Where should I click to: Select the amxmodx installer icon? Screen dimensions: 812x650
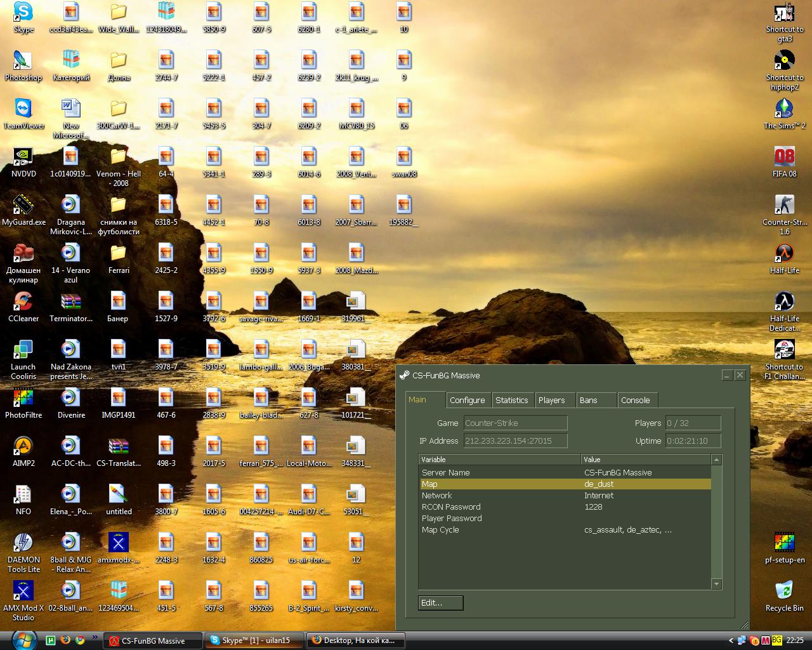[119, 548]
